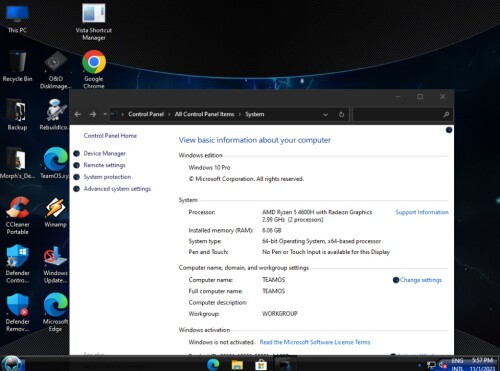This screenshot has height=371, width=500.
Task: Open help icon in System window
Action: (449, 130)
